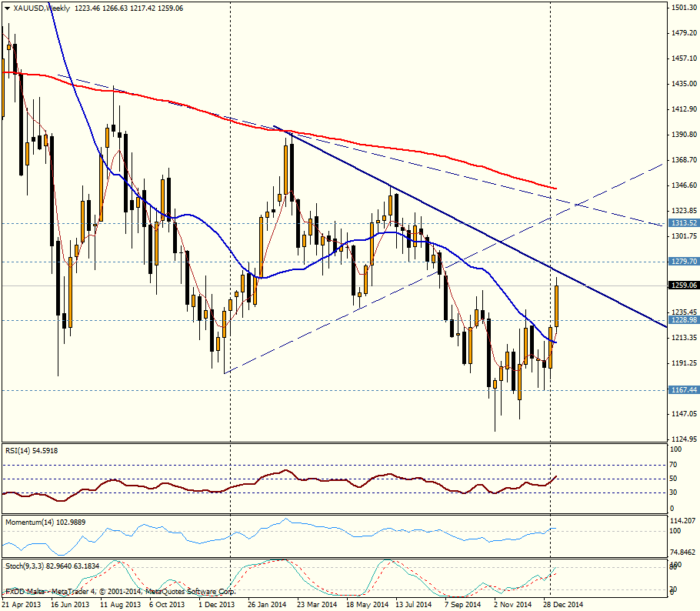Screen dimensions: 700x611
Task: Select the current price label 1259.06
Action: point(683,285)
